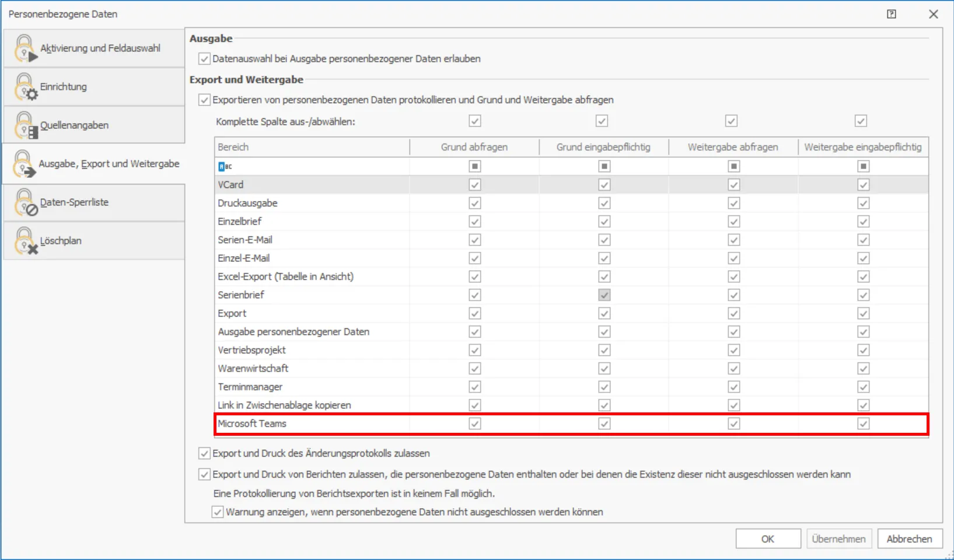Click the Übernehmen button
This screenshot has height=560, width=954.
(839, 539)
